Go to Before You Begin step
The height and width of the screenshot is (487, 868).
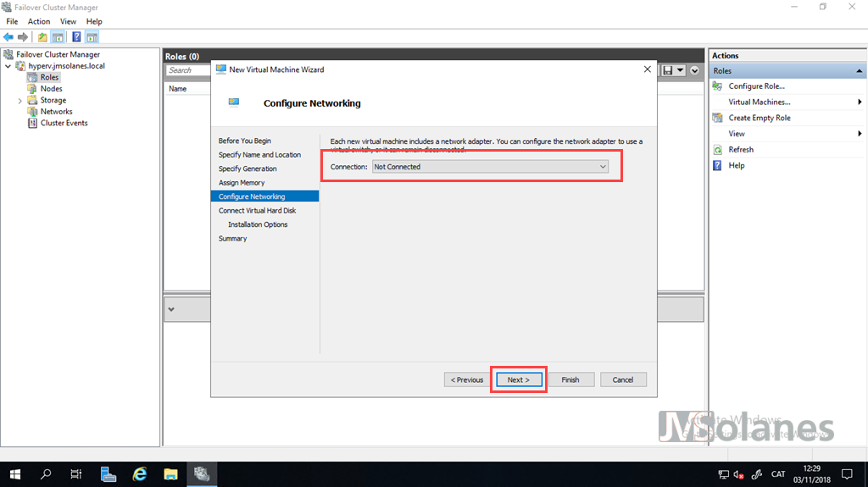(245, 141)
